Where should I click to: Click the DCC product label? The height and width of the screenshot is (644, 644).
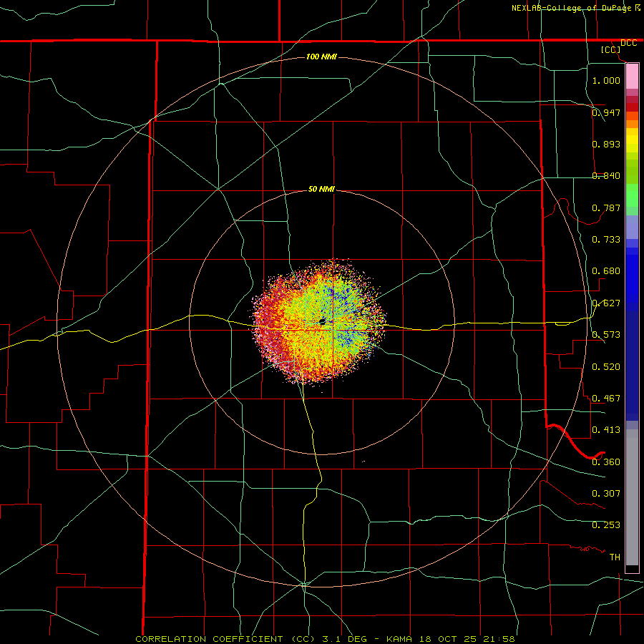(628, 43)
